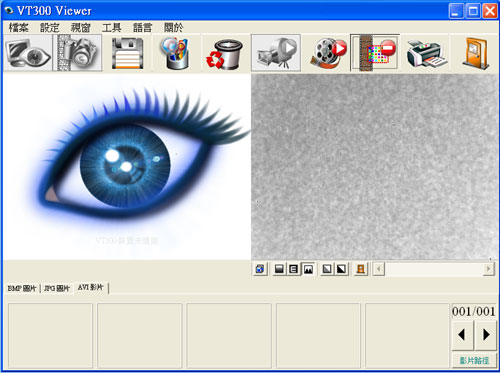Click the monitor-and-eye live view icon
This screenshot has width=500, height=373.
[x=28, y=53]
